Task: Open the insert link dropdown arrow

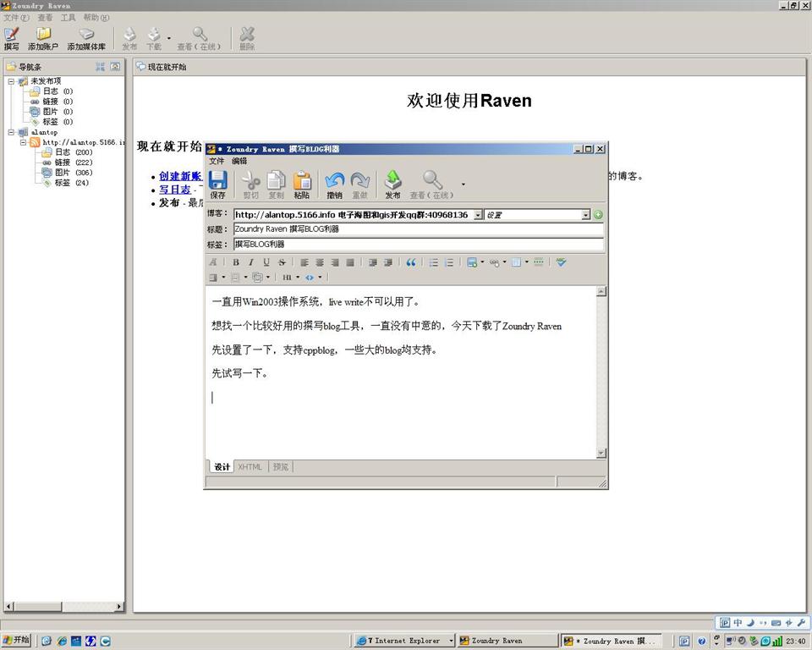Action: 504,262
